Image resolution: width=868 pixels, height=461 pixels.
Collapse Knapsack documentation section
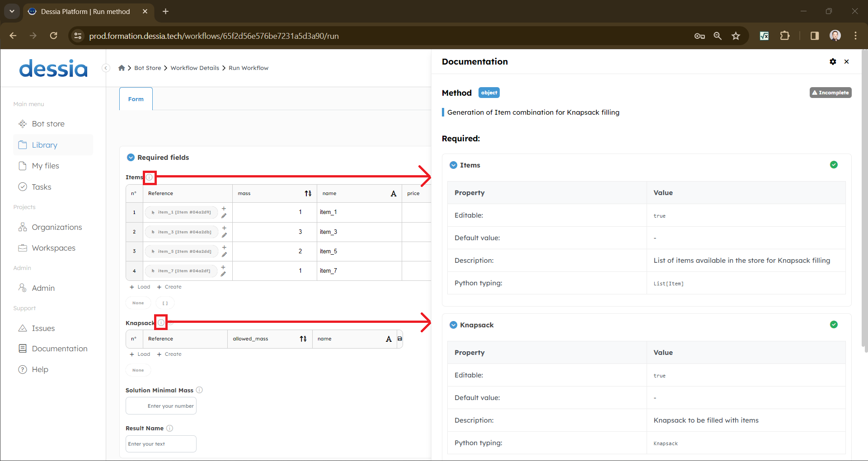click(x=453, y=325)
